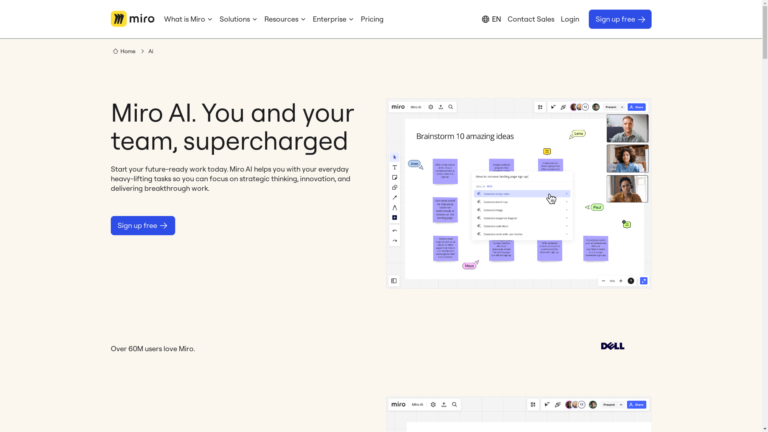Screen dimensions: 768x432
Task: Open the Pricing page
Action: coord(372,19)
